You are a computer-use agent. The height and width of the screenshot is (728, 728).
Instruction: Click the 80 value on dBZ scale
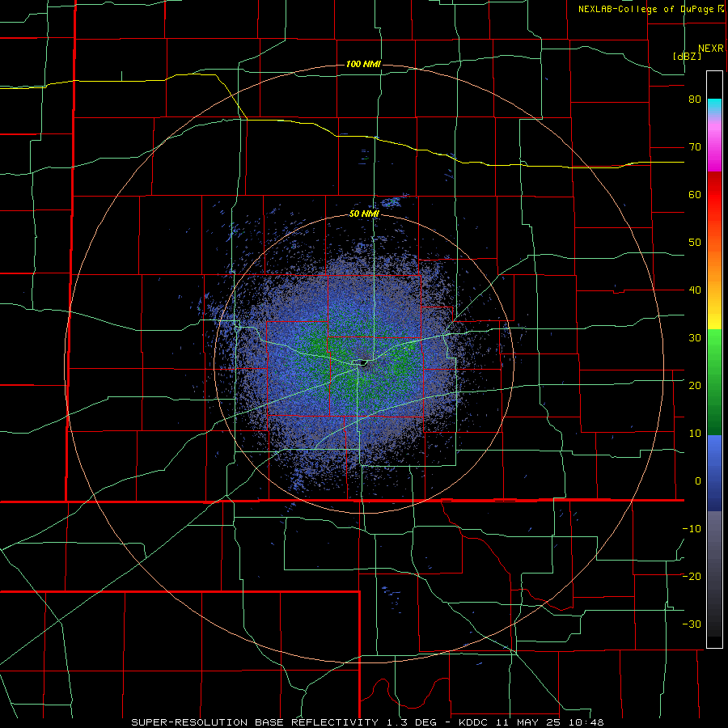pos(695,99)
